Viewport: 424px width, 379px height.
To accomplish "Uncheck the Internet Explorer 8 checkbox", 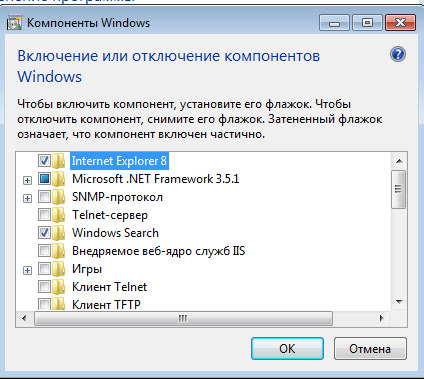I will (44, 161).
